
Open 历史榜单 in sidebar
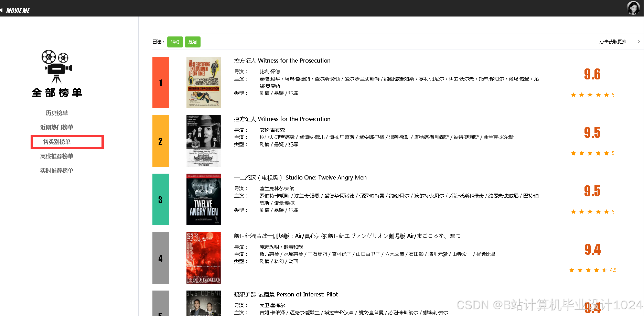click(57, 113)
